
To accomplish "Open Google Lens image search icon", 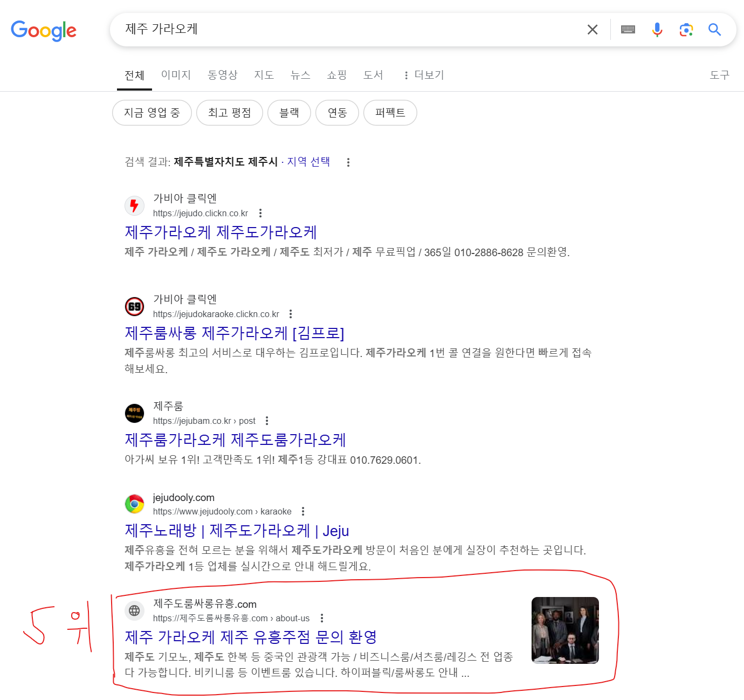I will [686, 30].
